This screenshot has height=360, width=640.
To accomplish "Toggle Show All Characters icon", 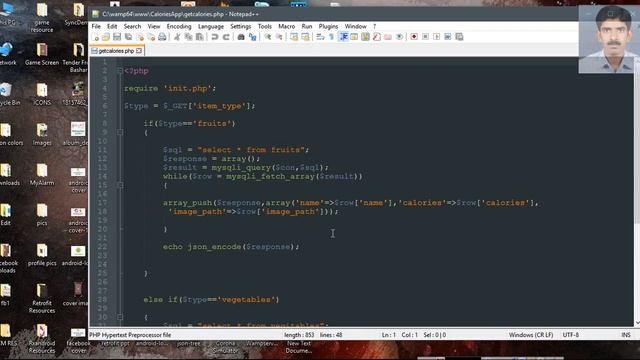I will pos(331,37).
